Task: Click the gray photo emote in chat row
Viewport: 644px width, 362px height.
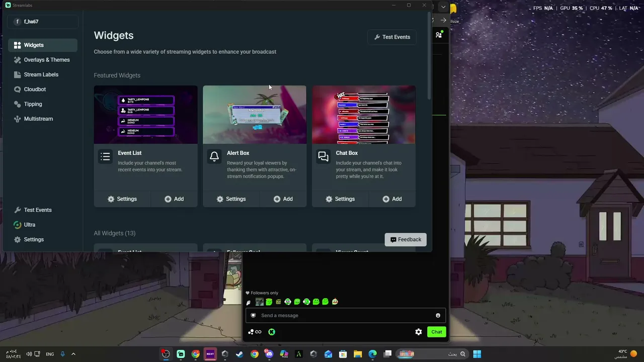Action: click(x=259, y=302)
